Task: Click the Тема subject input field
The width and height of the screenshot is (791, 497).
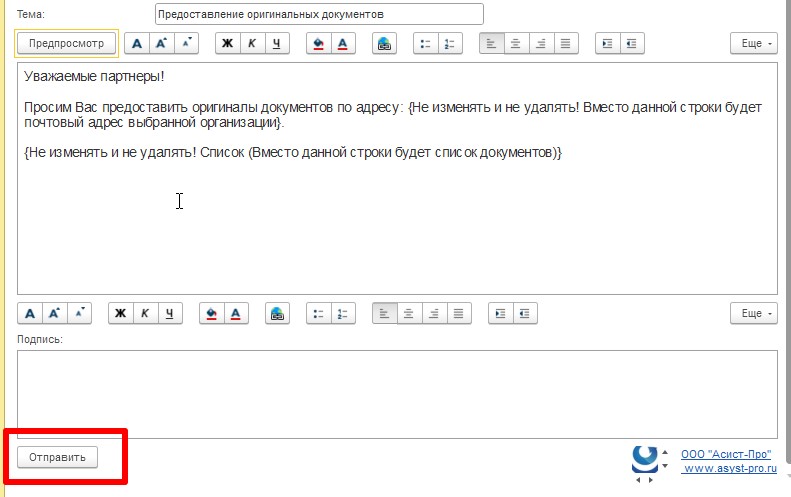Action: [319, 14]
